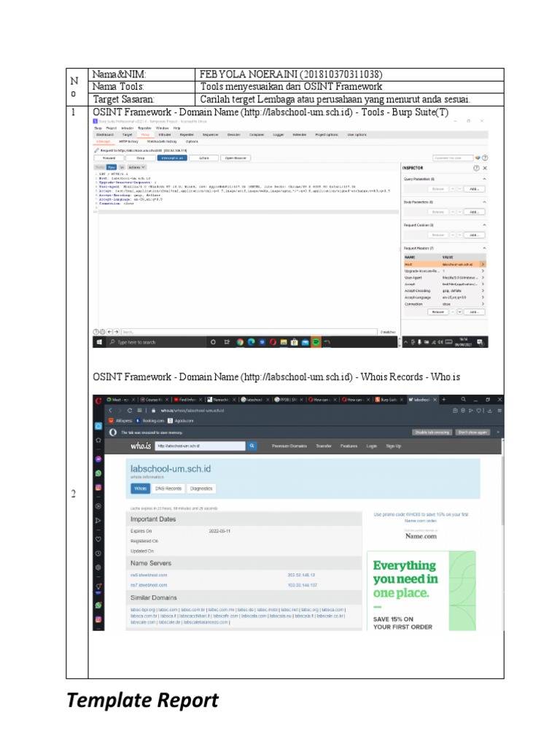Click the who.is search magnifier button
Image resolution: width=560 pixels, height=747 pixels.
252,446
